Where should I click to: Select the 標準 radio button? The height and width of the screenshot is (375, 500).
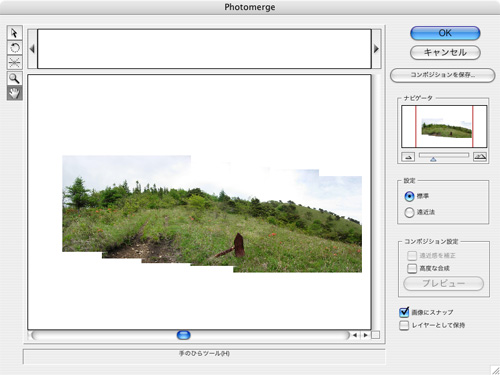(409, 196)
